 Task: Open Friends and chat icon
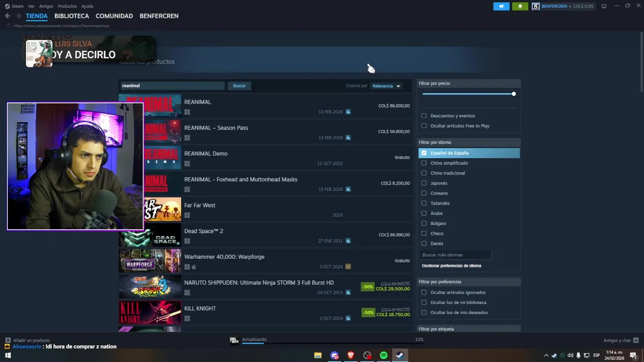(636, 340)
